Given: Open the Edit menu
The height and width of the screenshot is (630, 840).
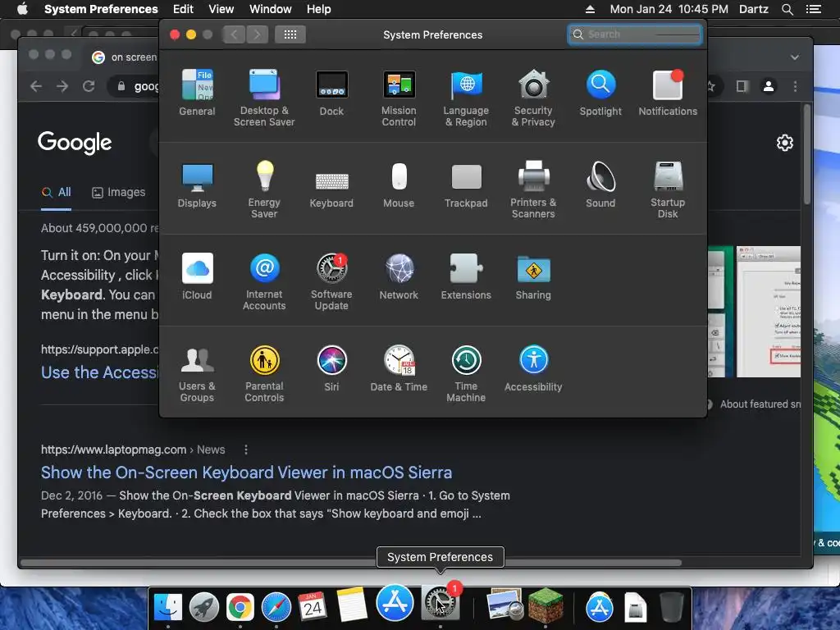Looking at the screenshot, I should click(183, 9).
